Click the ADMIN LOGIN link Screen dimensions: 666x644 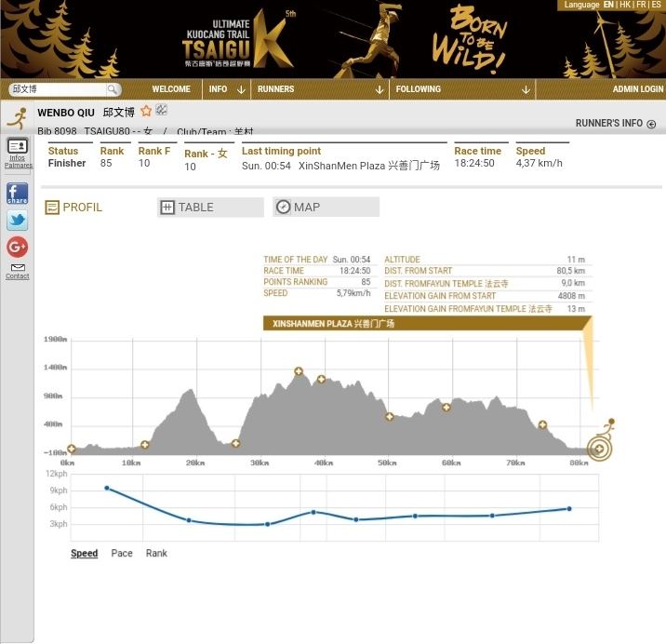[x=637, y=89]
